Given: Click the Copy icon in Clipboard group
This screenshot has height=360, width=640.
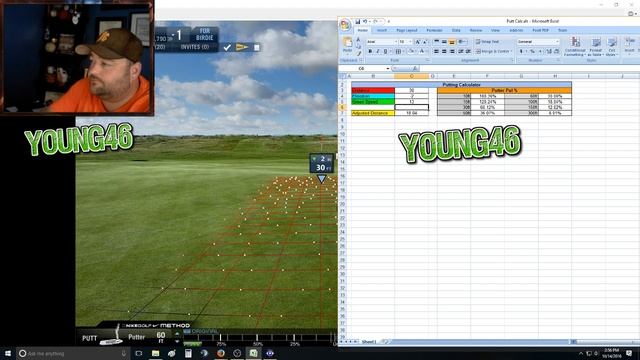Looking at the screenshot, I should coord(359,47).
